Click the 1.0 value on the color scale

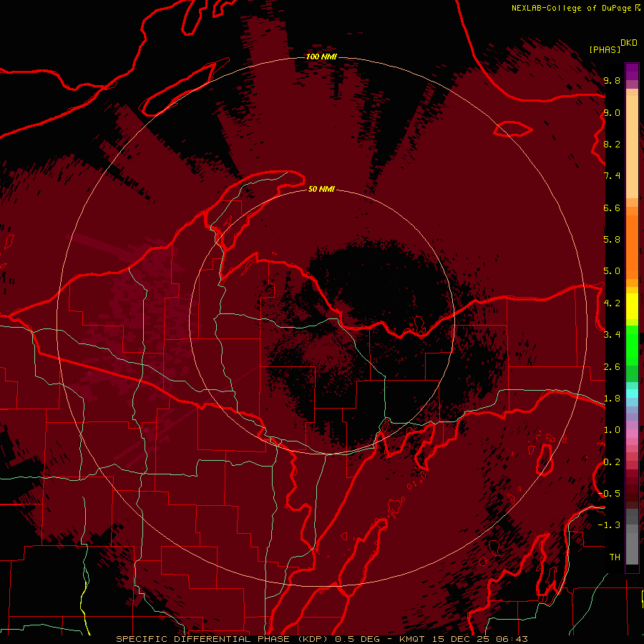612,430
